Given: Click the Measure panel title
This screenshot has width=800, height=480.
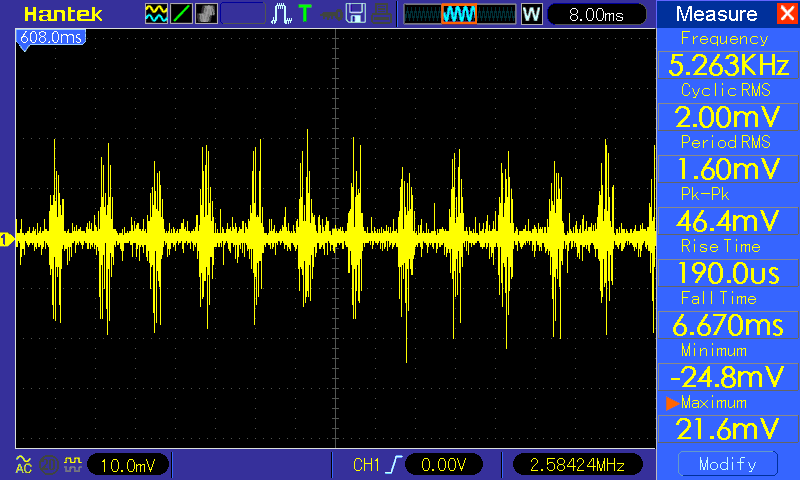Looking at the screenshot, I should click(x=716, y=14).
